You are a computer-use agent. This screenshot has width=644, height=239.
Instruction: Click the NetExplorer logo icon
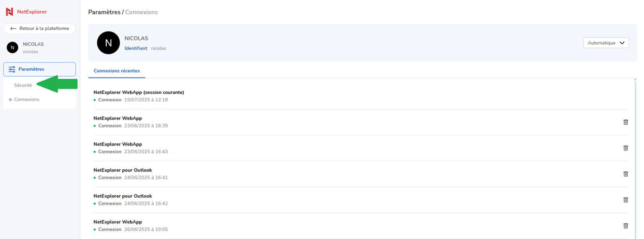9,12
